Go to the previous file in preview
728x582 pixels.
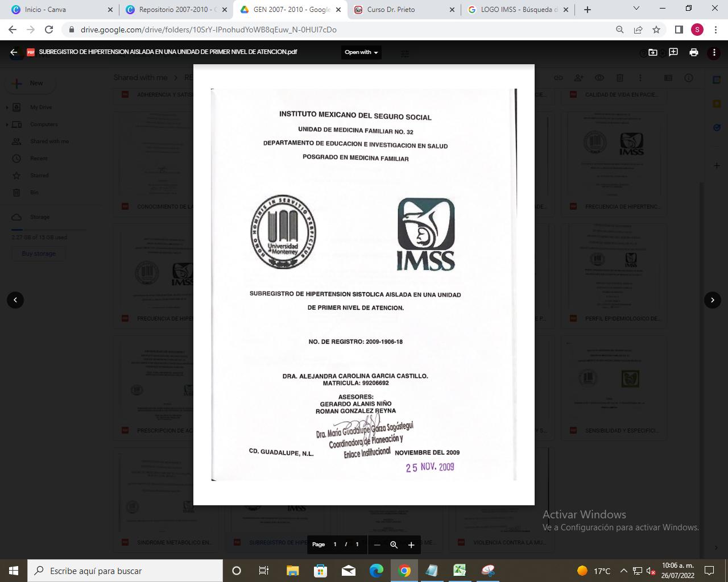click(x=15, y=300)
